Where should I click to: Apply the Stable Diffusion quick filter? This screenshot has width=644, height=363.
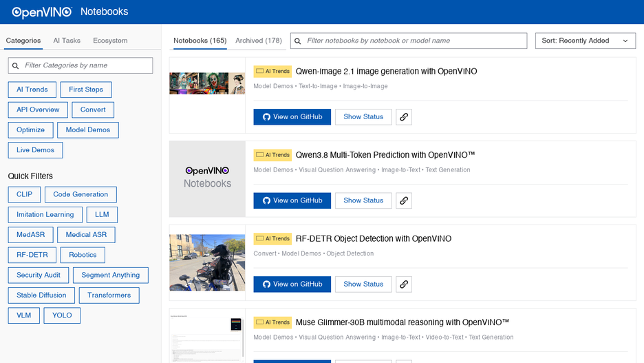pyautogui.click(x=41, y=295)
